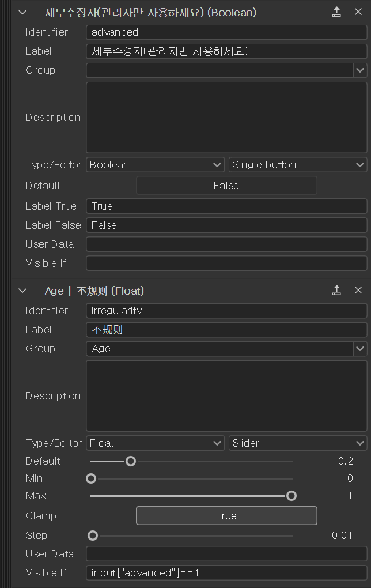
Task: Click the Label field with 세부수정자 text
Action: (226, 51)
